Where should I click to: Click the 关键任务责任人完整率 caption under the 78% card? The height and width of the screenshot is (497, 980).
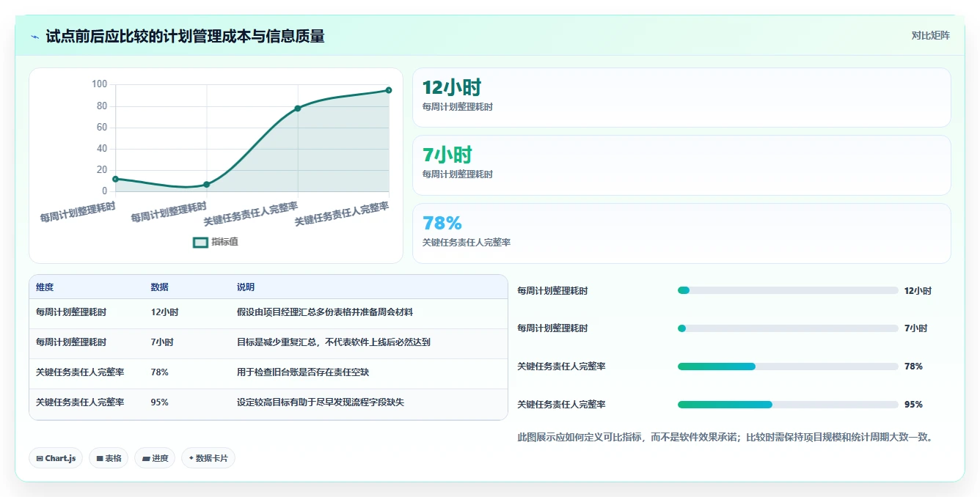[x=467, y=243]
